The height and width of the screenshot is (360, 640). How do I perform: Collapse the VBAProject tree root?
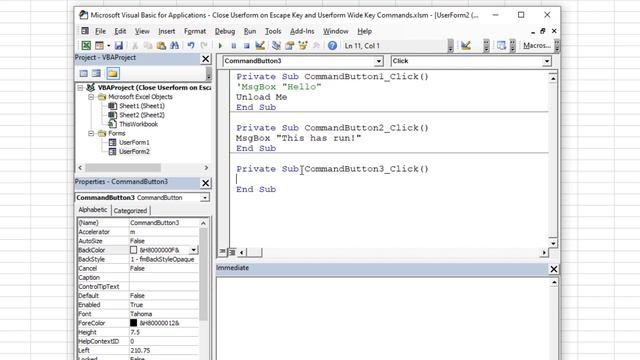tap(80, 88)
